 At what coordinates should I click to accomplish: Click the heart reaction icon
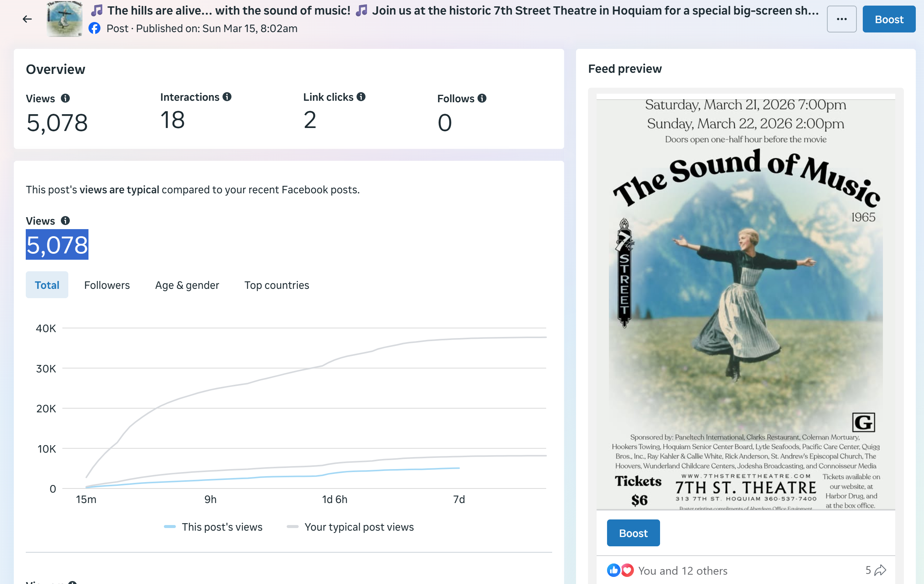[627, 570]
